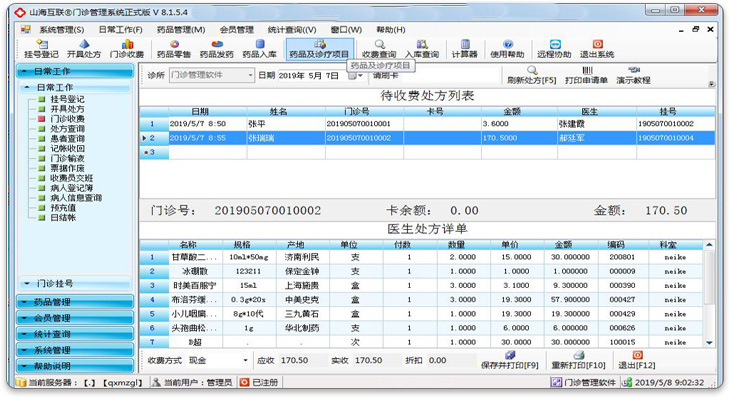The width and height of the screenshot is (730, 398).
Task: Select 开具处方 in the sidebar tree
Action: [68, 109]
